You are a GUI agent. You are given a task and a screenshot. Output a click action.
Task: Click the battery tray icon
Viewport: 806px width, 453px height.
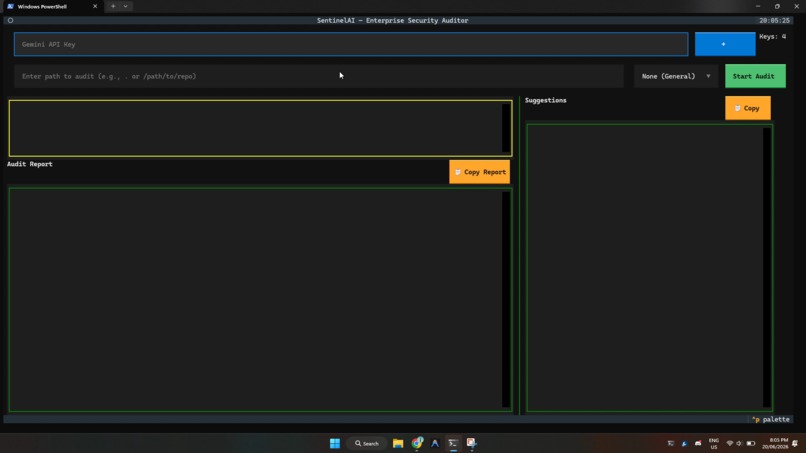pyautogui.click(x=750, y=443)
